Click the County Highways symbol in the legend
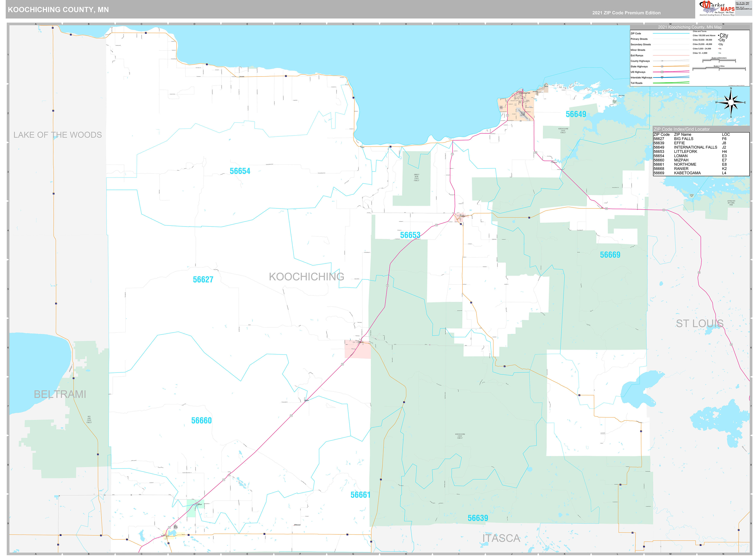The height and width of the screenshot is (556, 756). [662, 61]
